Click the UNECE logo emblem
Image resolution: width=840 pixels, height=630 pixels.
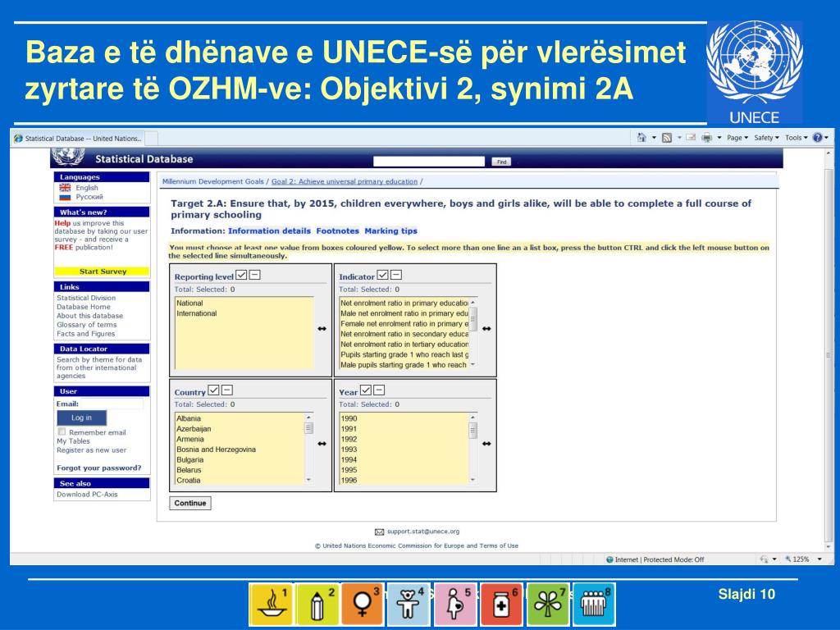click(755, 64)
